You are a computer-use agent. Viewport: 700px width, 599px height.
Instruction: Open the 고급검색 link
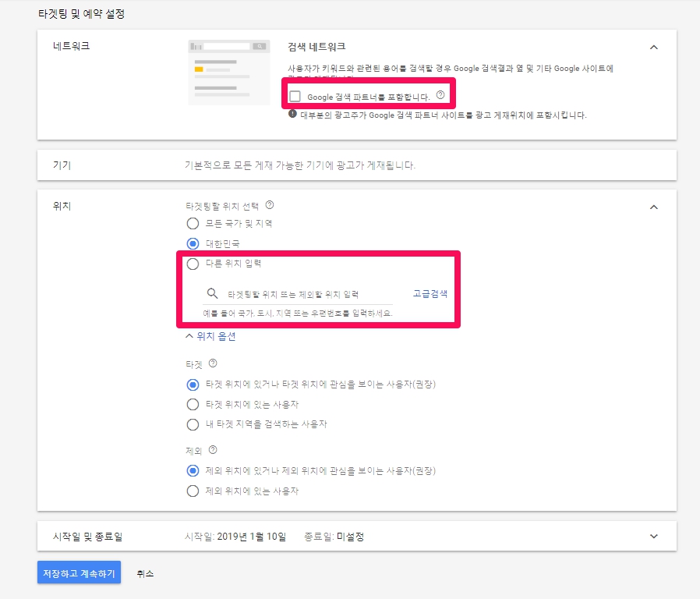430,294
